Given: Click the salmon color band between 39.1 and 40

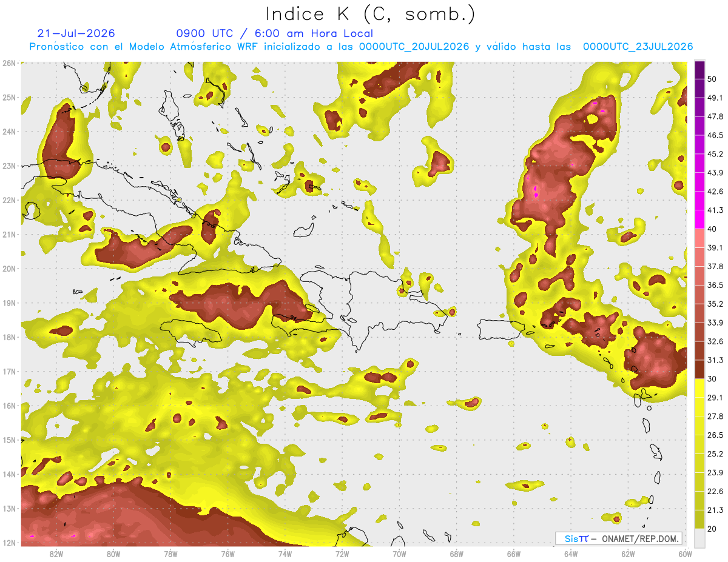Looking at the screenshot, I should 699,238.
